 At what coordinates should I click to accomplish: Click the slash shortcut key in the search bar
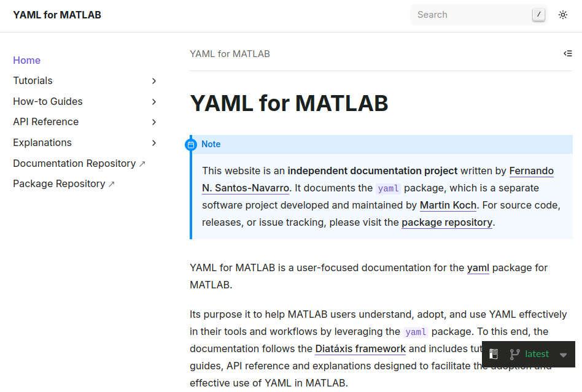[x=538, y=14]
